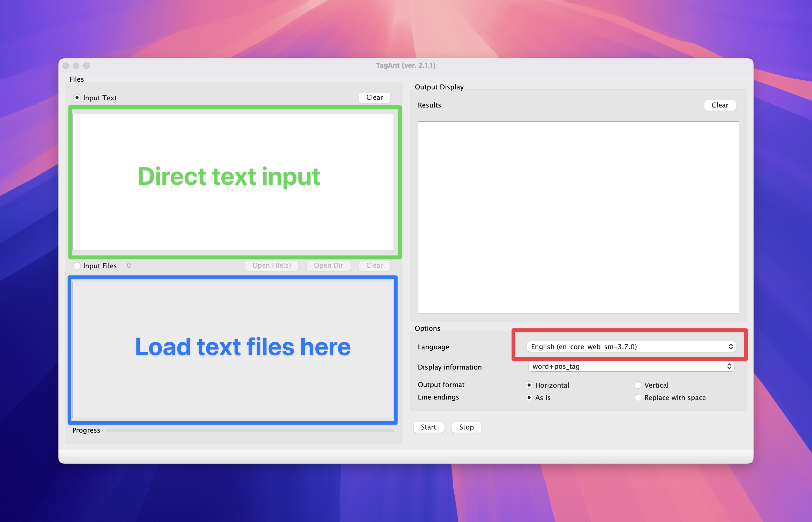The width and height of the screenshot is (812, 522).
Task: Clear the Results output
Action: [720, 105]
